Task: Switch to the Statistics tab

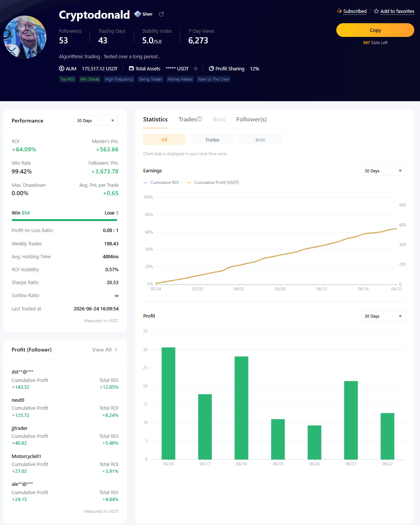Action: (x=155, y=119)
